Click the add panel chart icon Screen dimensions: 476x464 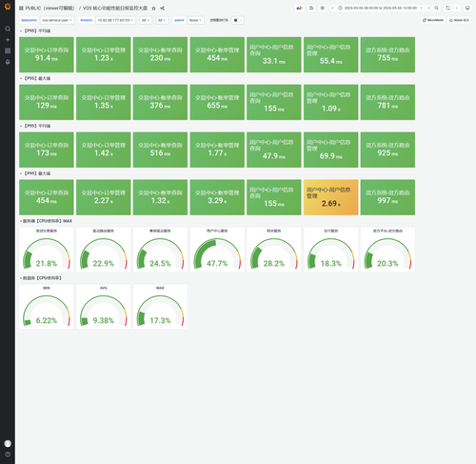[299, 8]
